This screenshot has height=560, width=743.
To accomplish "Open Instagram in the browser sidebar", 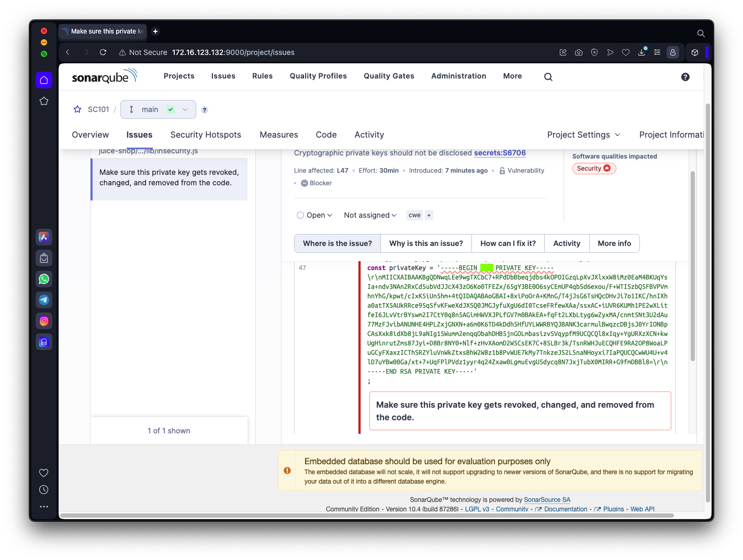I will (44, 321).
